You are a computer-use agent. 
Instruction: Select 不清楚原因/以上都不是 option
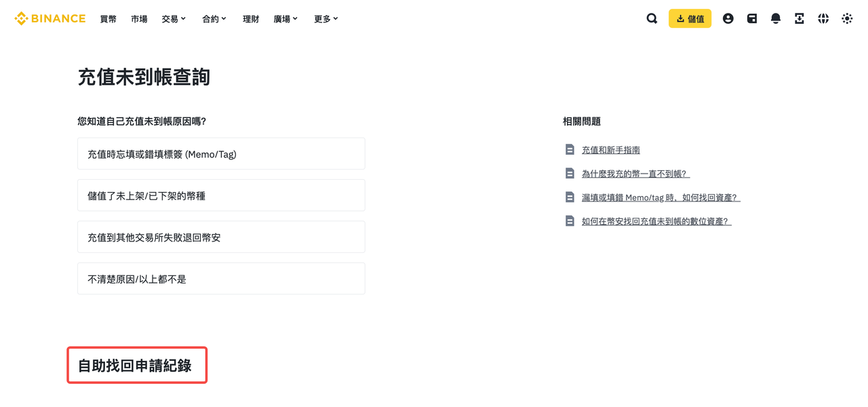click(x=221, y=279)
